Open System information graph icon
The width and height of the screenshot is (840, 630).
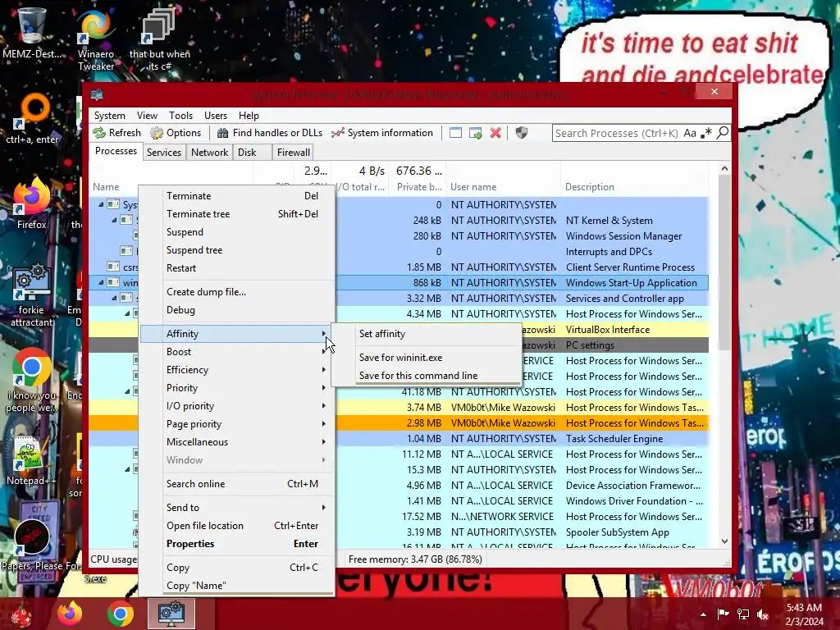pos(337,133)
